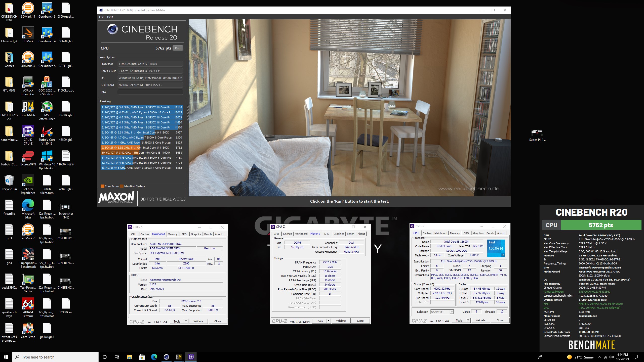The image size is (644, 362).
Task: Click Tools button in right CPU-Z window
Action: point(459,320)
